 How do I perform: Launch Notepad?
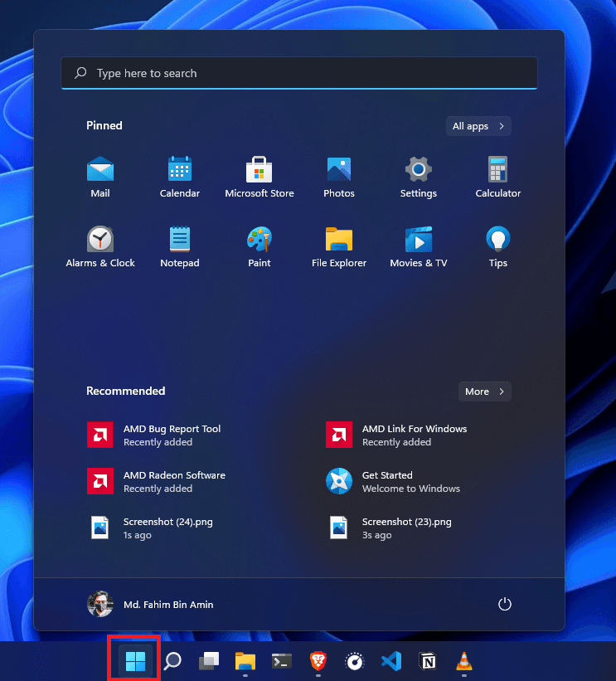point(180,246)
